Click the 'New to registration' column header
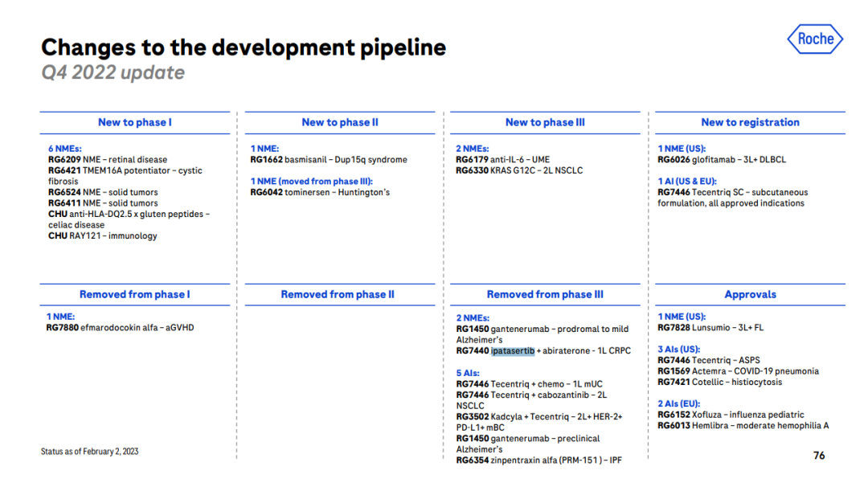Image resolution: width=868 pixels, height=487 pixels. [x=750, y=122]
